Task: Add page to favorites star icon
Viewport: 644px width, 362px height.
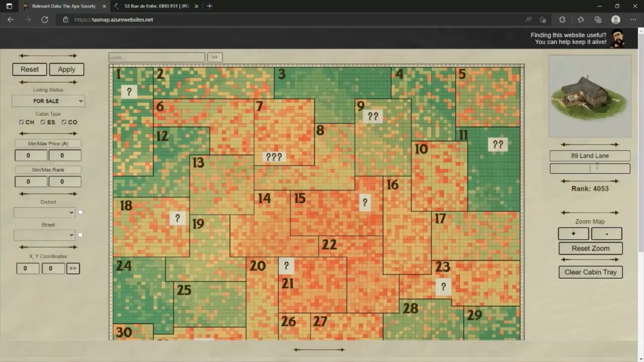Action: coord(543,20)
